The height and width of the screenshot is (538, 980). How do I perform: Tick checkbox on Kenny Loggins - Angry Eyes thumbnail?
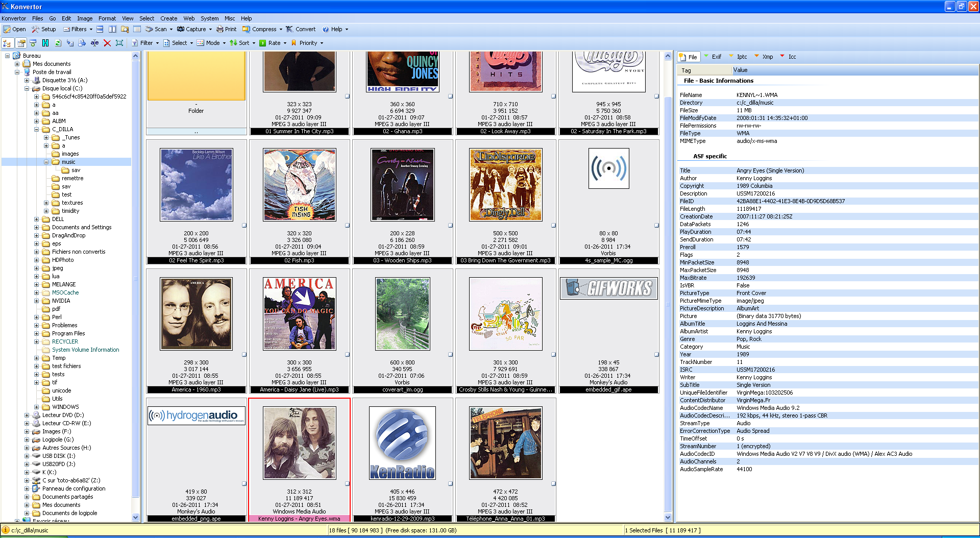click(348, 483)
